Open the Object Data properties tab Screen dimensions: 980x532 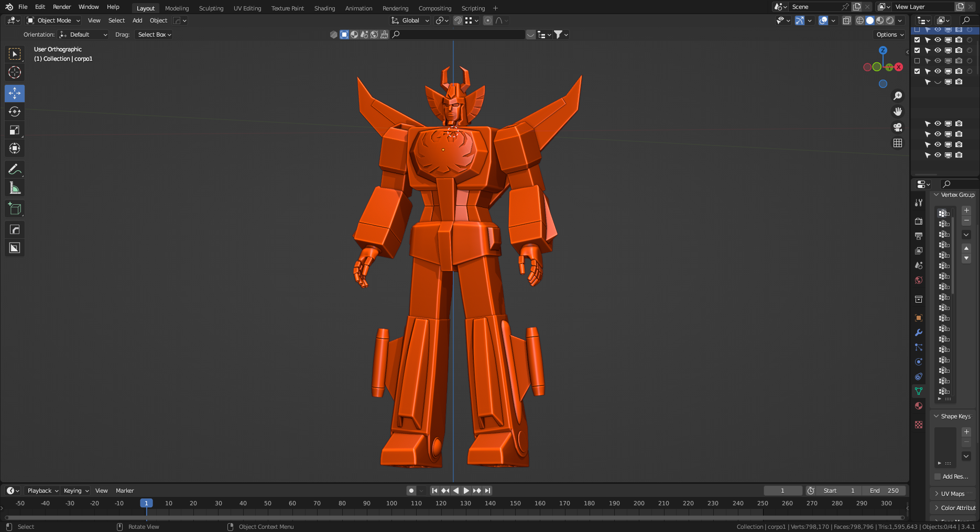point(919,391)
